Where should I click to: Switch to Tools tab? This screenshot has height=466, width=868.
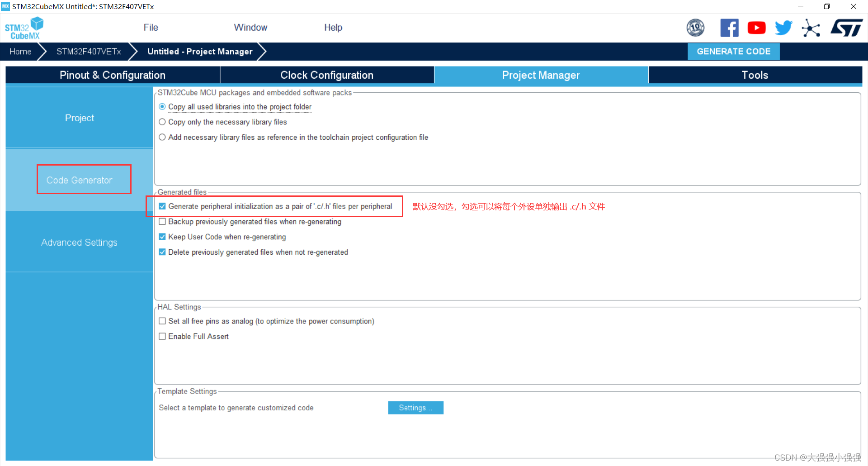tap(755, 75)
